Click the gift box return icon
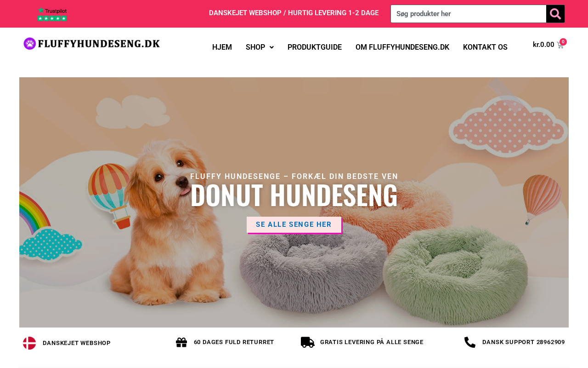588x368 pixels. [181, 342]
